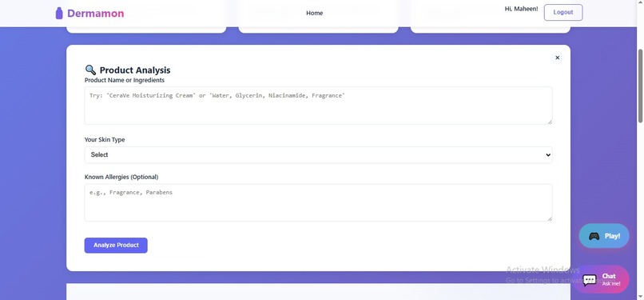The width and height of the screenshot is (644, 300).
Task: Click the magnifying glass icon beside Product Analysis
Action: click(x=90, y=70)
